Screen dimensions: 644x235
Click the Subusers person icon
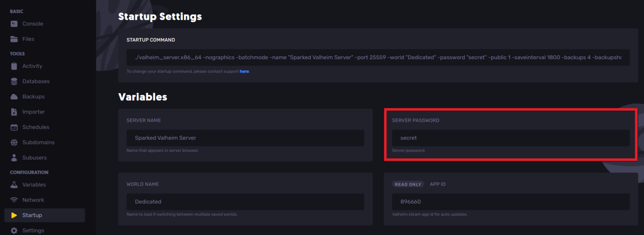(14, 158)
